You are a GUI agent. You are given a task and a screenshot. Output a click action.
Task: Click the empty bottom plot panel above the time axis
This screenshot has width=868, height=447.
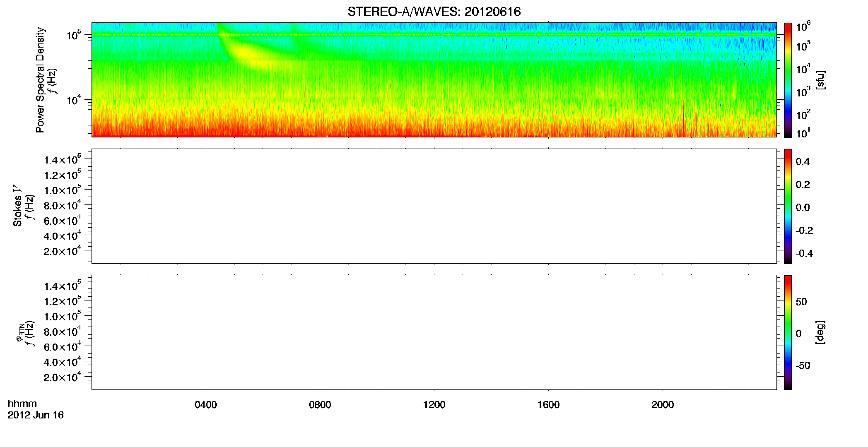tap(434, 332)
